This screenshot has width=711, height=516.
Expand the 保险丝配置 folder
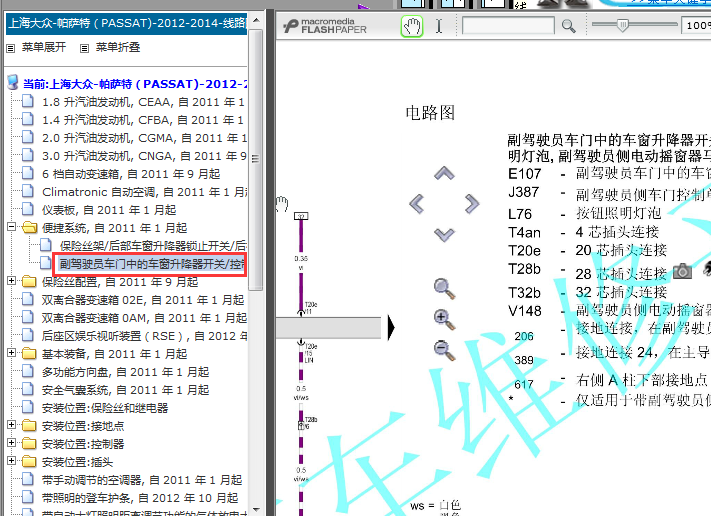(x=11, y=281)
